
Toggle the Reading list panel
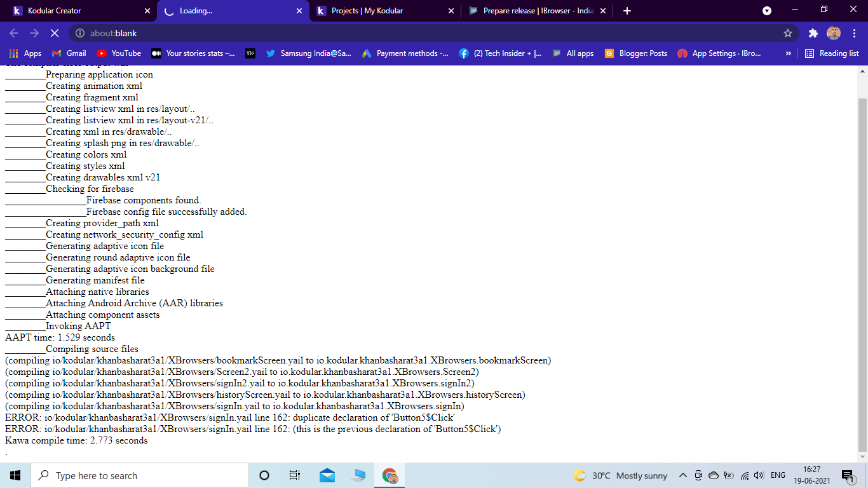click(832, 53)
